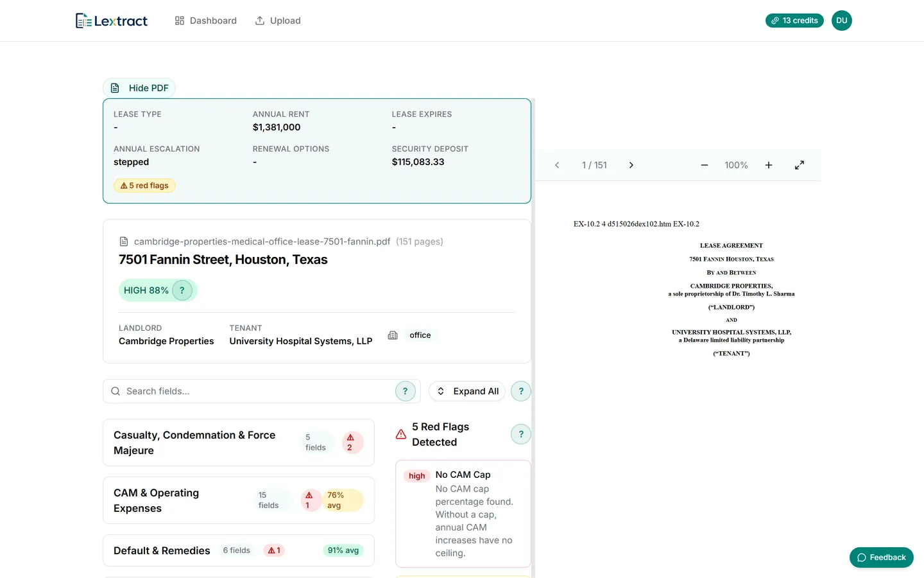
Task: Click Default & Remedies red flag badge
Action: point(275,550)
